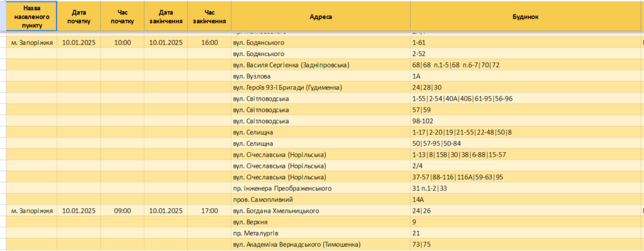Select house cell '57|59'
644x251 pixels.
pyautogui.click(x=525, y=110)
